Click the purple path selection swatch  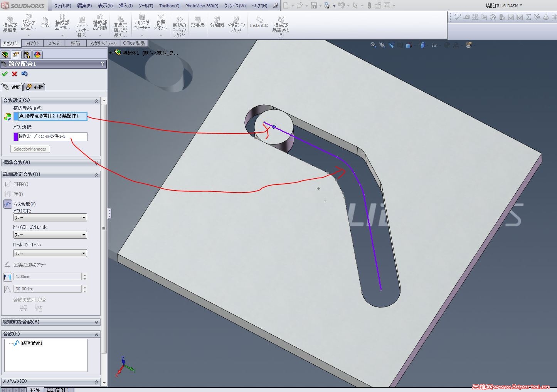click(x=16, y=137)
